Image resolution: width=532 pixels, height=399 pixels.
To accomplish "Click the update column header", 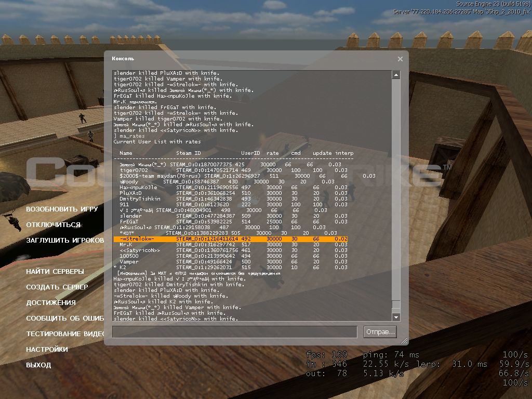I will coord(322,153).
